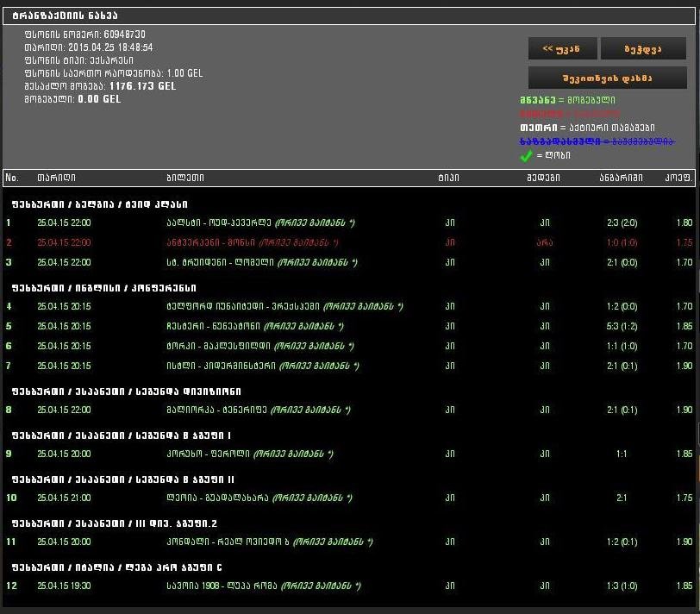Click the "ანგარიში" column header
Image resolution: width=700 pixels, height=614 pixels.
click(x=621, y=178)
